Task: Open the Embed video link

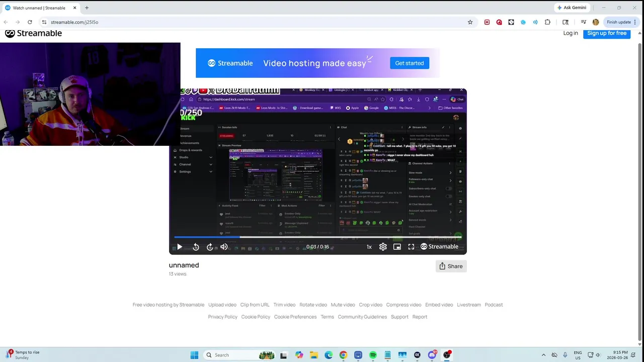Action: pyautogui.click(x=439, y=305)
